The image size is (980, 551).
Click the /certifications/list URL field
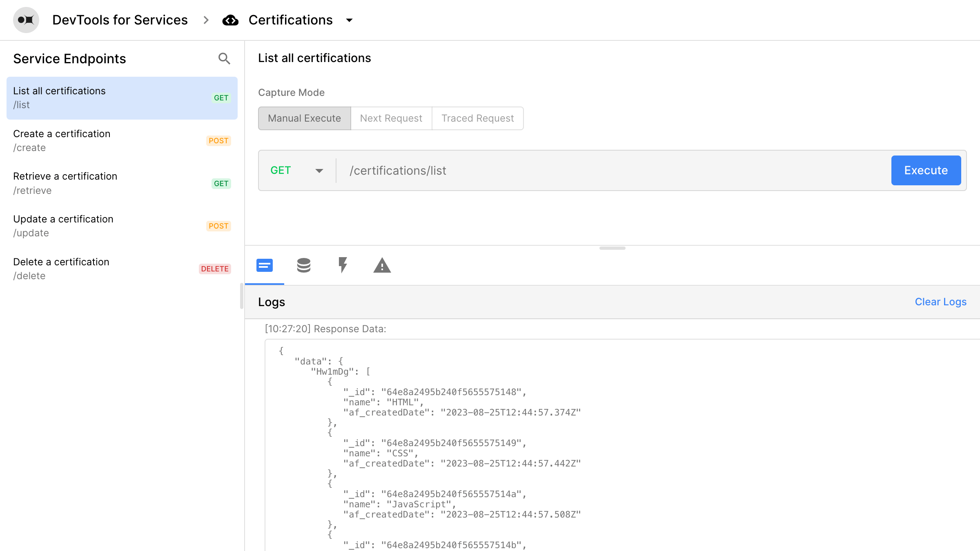click(612, 171)
